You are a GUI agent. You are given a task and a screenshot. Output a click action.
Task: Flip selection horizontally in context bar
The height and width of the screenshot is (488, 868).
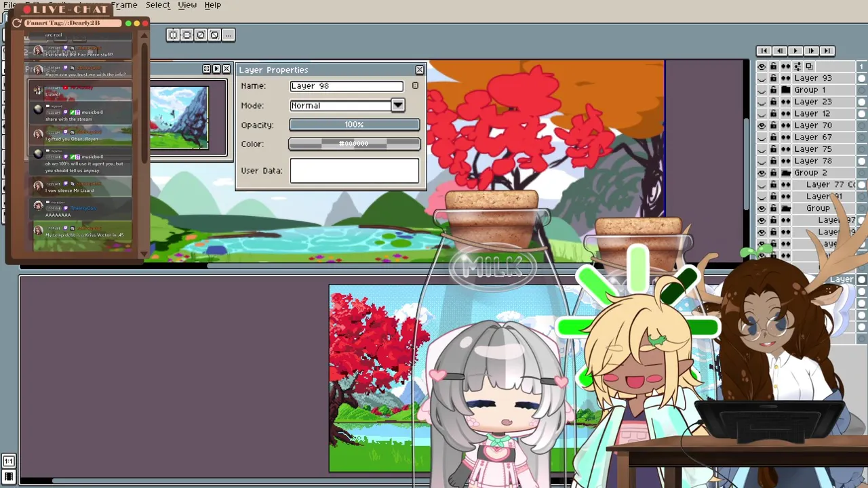(x=173, y=35)
